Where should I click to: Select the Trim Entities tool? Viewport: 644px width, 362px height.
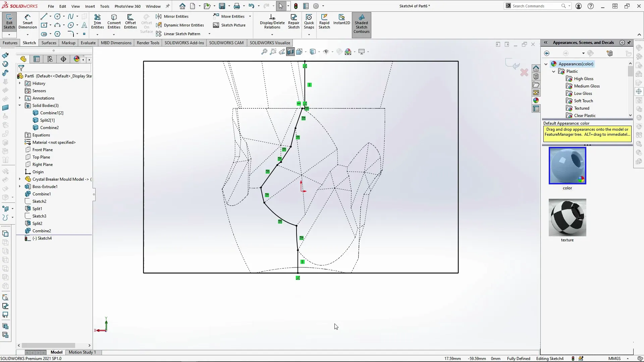(x=97, y=21)
